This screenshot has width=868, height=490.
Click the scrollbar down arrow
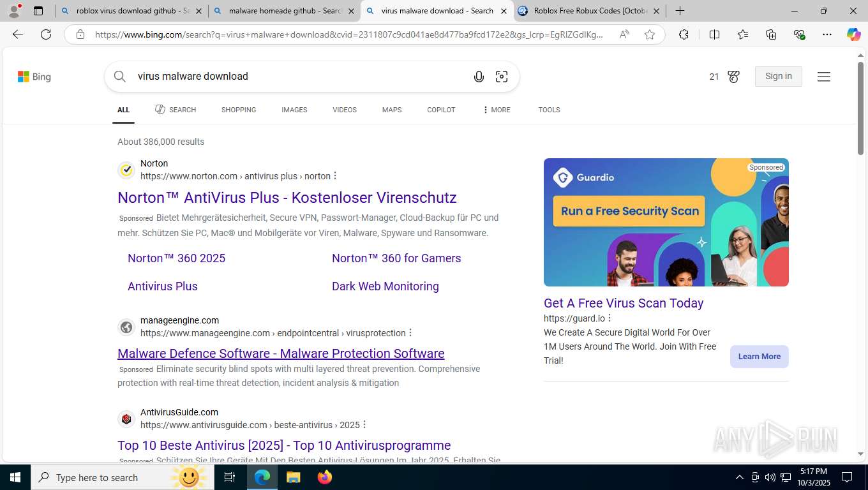(x=860, y=454)
